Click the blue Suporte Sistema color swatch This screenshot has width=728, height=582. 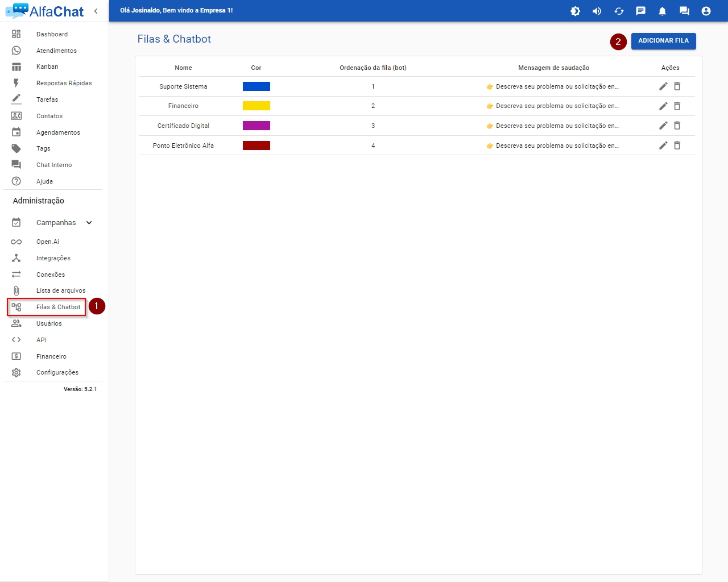tap(256, 86)
